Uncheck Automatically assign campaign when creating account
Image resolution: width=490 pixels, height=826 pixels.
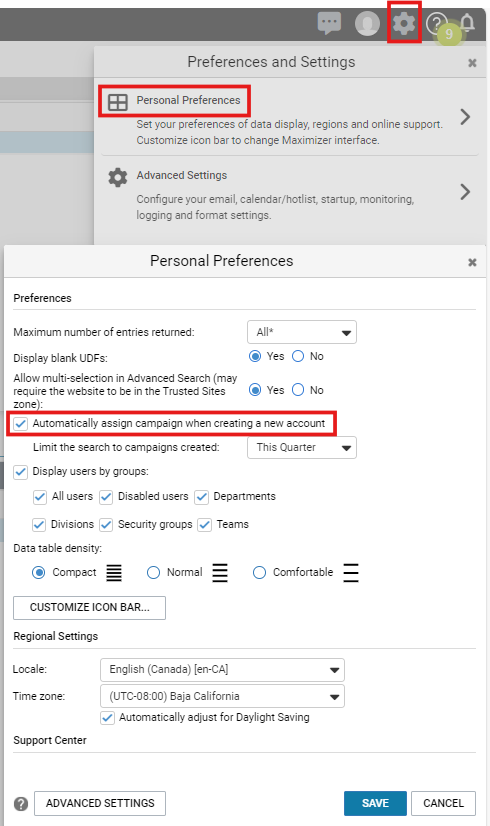pyautogui.click(x=21, y=424)
